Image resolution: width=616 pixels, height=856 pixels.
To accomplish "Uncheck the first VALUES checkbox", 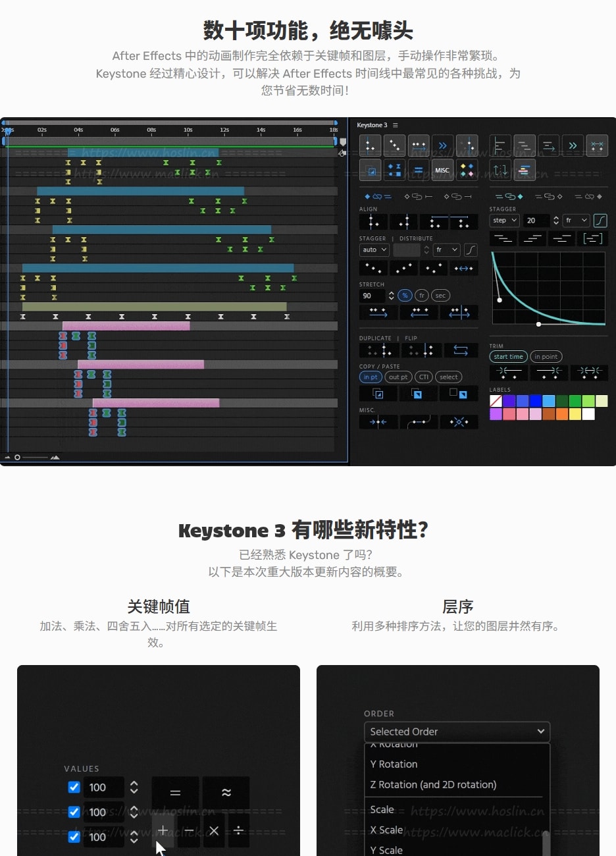I will click(74, 787).
